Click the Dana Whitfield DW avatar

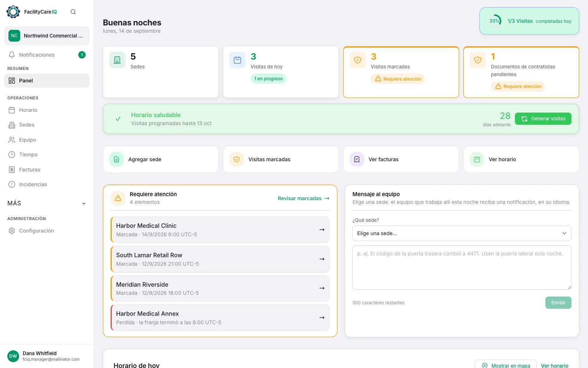click(13, 356)
